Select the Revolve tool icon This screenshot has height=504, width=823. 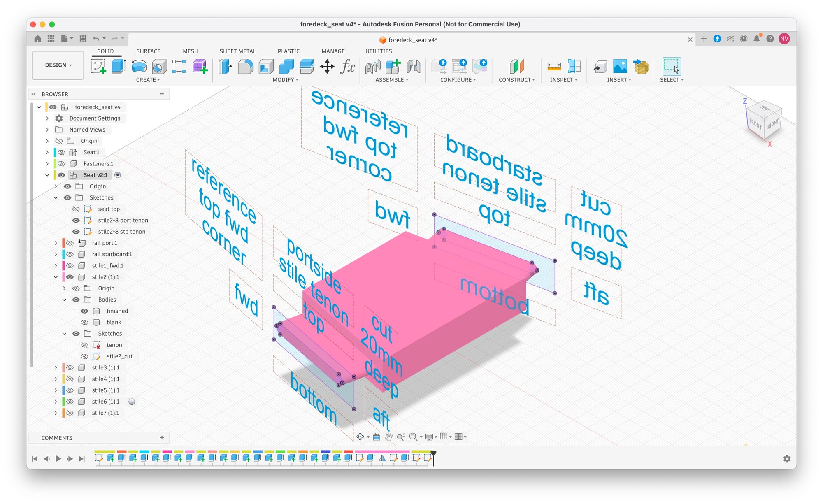pyautogui.click(x=139, y=66)
